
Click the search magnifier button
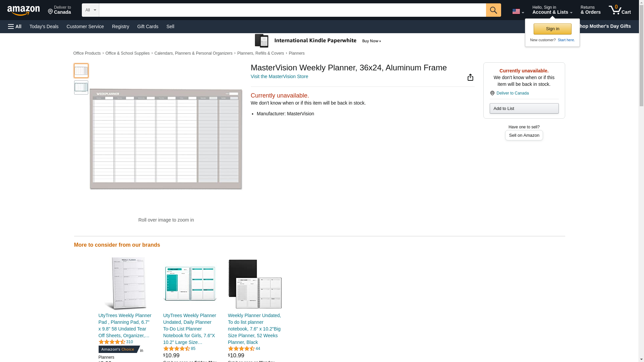[493, 10]
